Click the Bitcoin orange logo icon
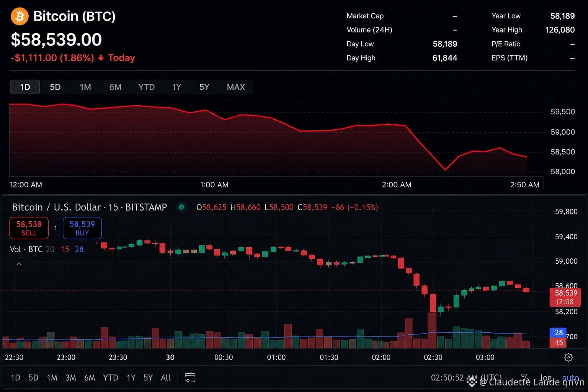This screenshot has width=588, height=392. 20,16
